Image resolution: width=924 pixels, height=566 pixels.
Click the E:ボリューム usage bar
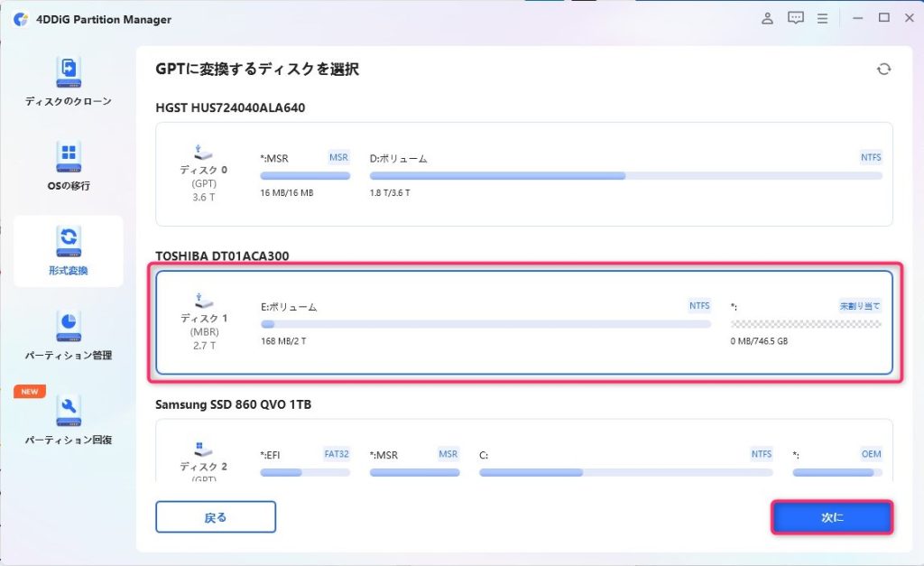pos(485,323)
